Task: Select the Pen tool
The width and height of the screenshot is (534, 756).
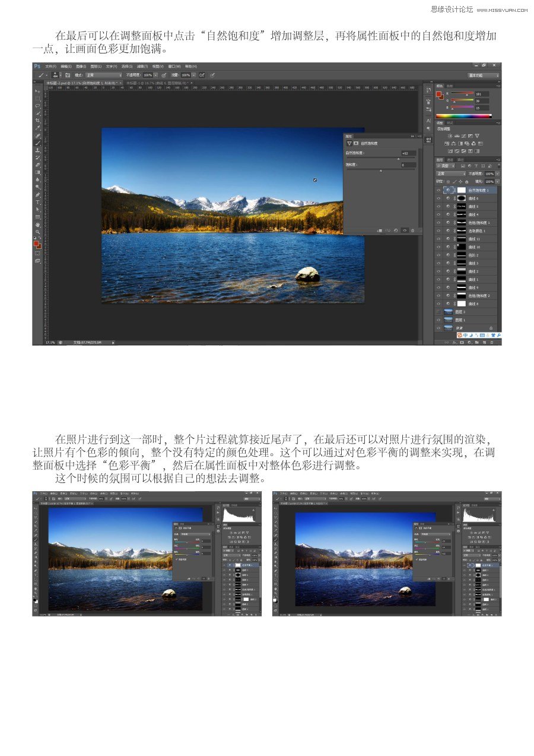Action: (x=37, y=194)
